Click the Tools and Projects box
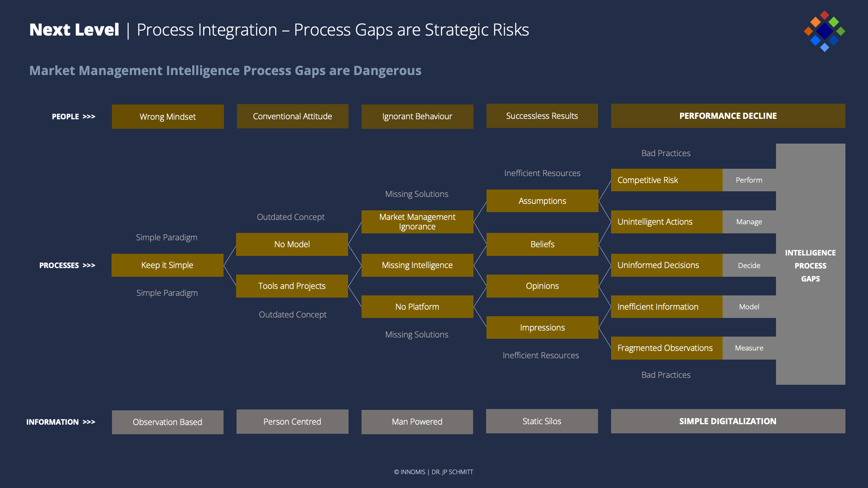 pyautogui.click(x=292, y=286)
